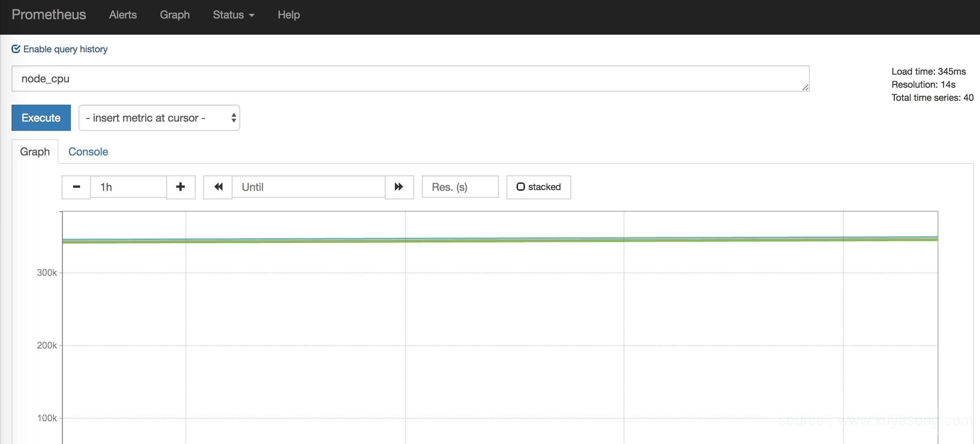This screenshot has width=980, height=444.
Task: Click the Until end time field
Action: (x=308, y=187)
